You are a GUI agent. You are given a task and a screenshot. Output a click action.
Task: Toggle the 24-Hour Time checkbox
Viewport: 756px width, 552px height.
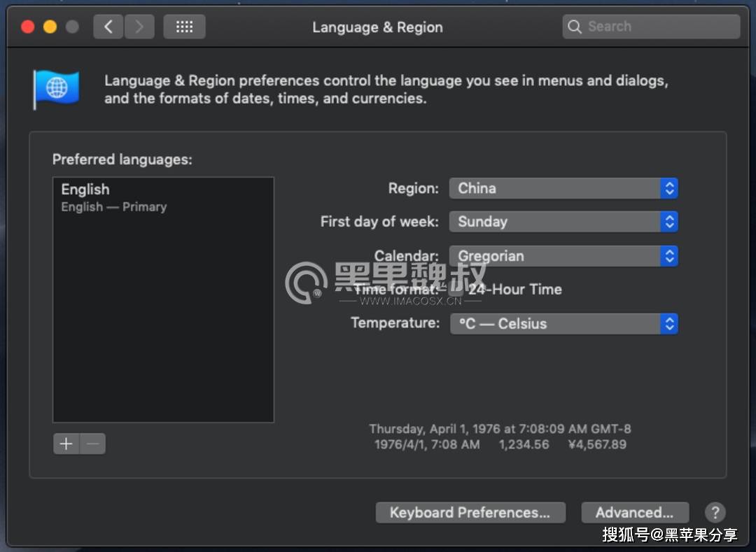(455, 290)
